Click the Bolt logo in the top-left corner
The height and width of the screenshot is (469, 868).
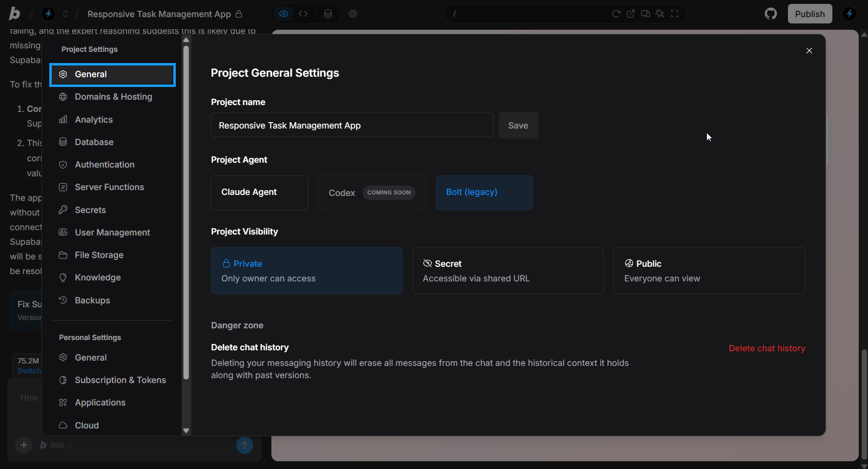click(x=15, y=14)
